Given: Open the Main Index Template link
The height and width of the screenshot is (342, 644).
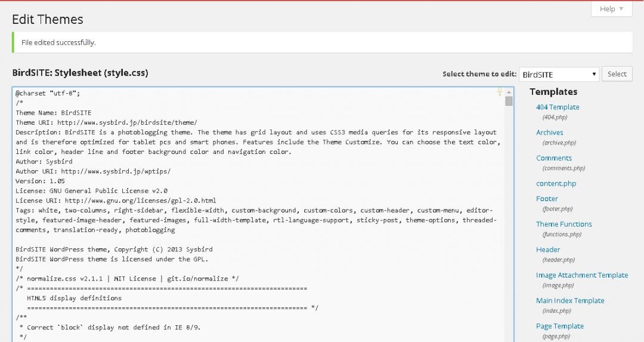Looking at the screenshot, I should pyautogui.click(x=570, y=300).
